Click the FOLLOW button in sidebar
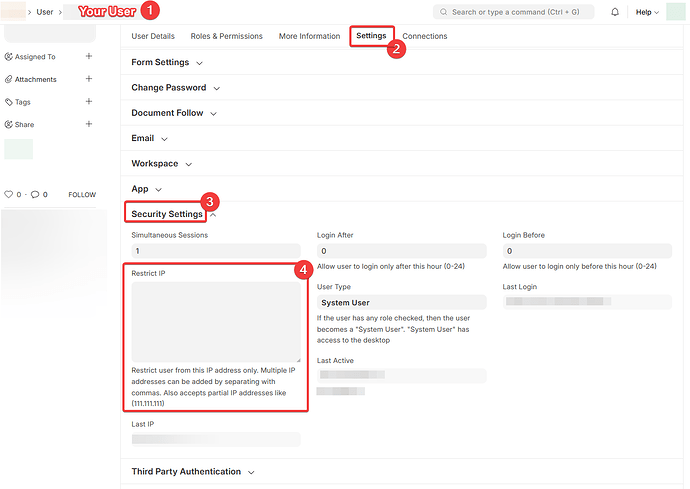This screenshot has width=690, height=489. [x=82, y=195]
